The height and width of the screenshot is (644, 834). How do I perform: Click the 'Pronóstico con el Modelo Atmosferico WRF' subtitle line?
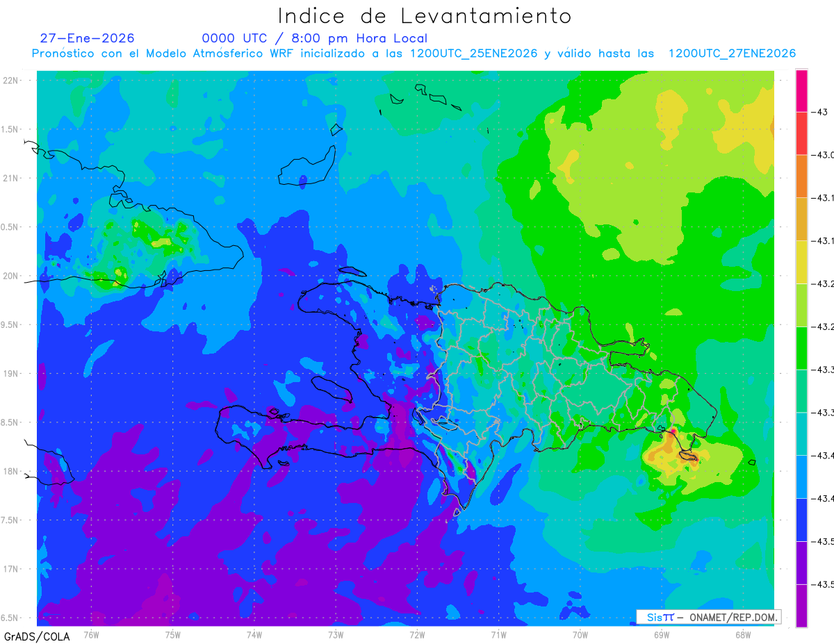[414, 53]
